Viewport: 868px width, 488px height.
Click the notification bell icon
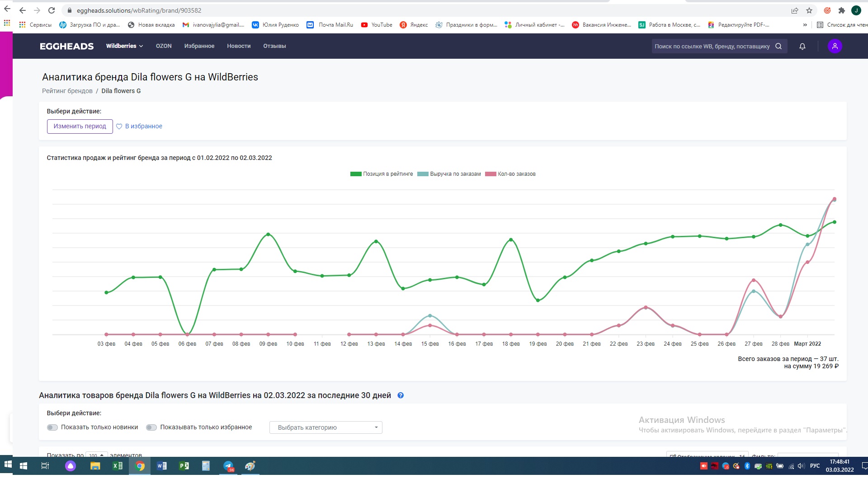click(x=802, y=46)
